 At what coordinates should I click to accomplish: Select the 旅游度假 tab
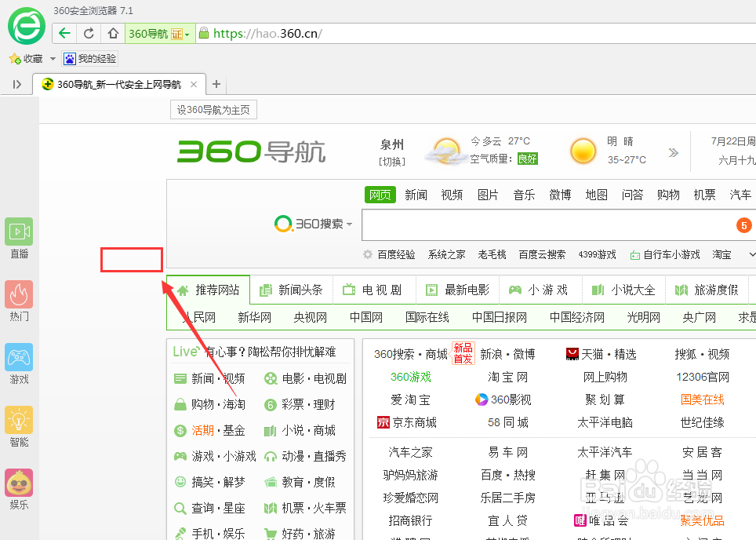click(x=708, y=290)
